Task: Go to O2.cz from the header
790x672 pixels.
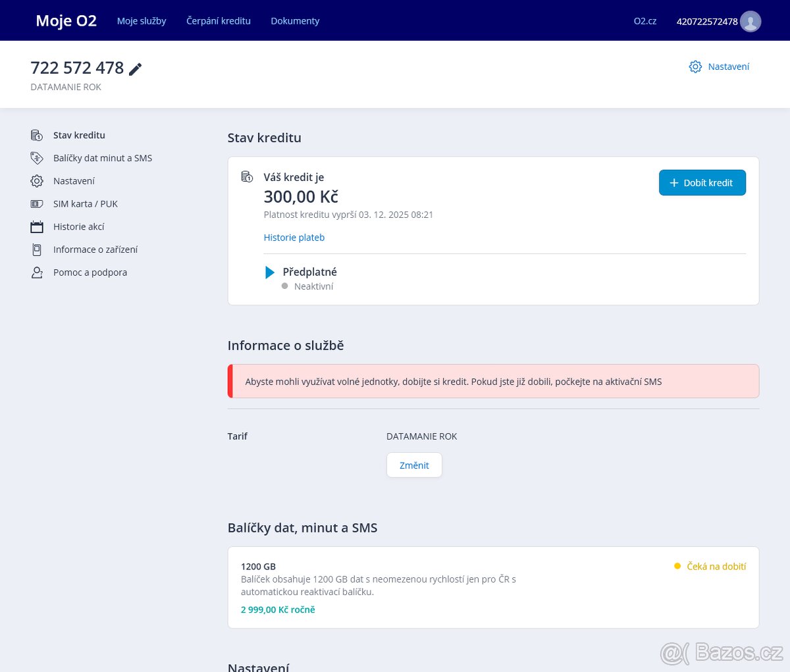Action: [x=645, y=20]
